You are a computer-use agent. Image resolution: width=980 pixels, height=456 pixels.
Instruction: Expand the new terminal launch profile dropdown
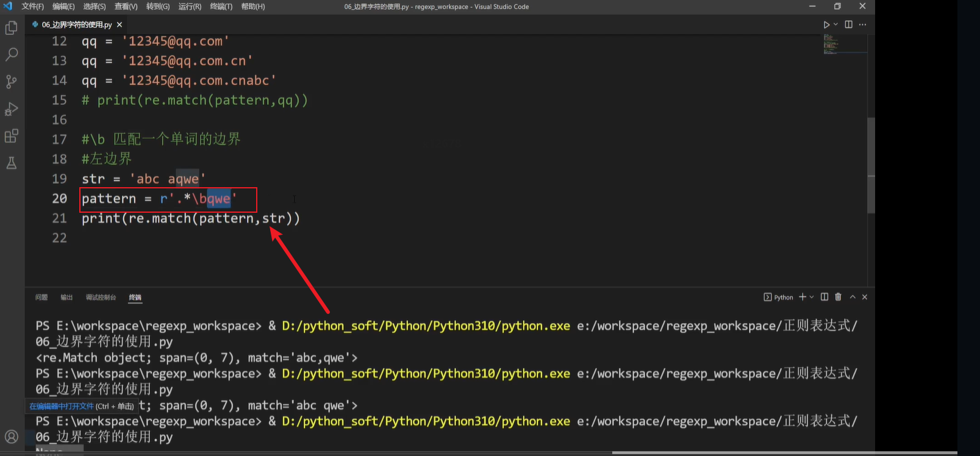click(812, 297)
